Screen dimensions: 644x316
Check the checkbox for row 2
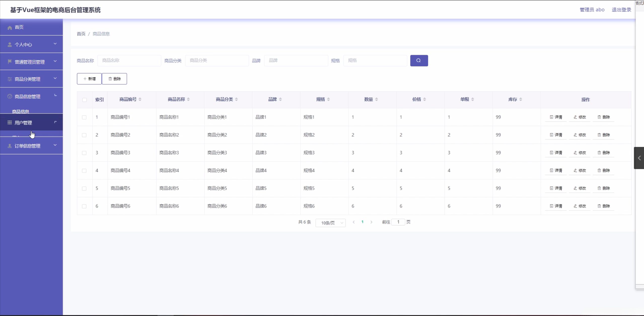84,135
